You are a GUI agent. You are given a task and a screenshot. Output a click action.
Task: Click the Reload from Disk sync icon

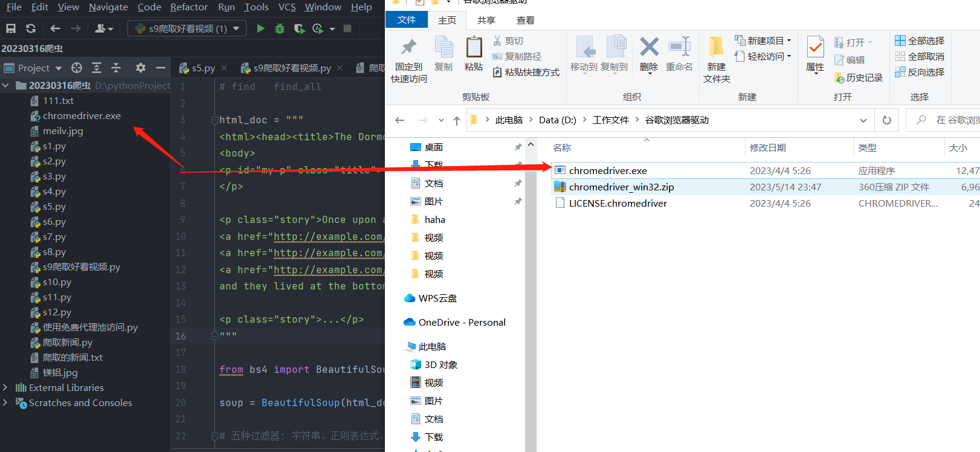click(x=31, y=28)
